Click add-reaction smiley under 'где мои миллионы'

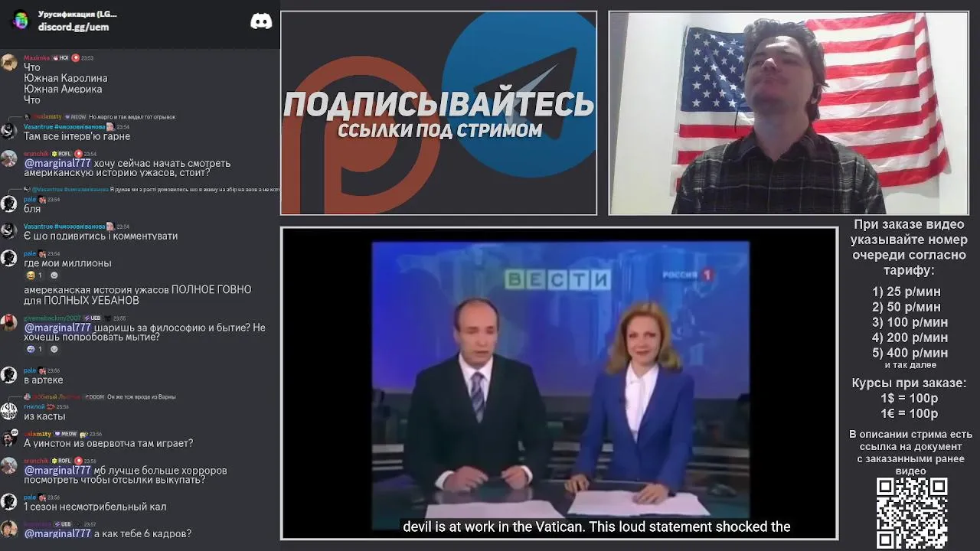pyautogui.click(x=54, y=275)
